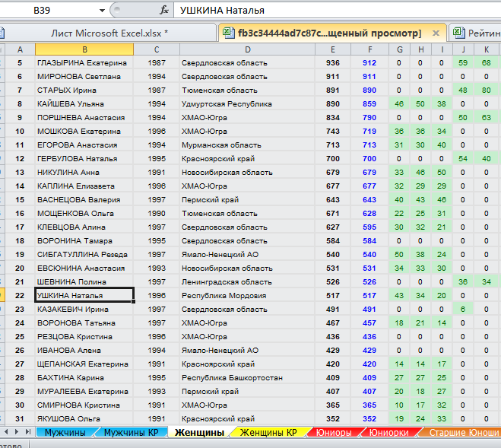Select column K header

point(487,49)
